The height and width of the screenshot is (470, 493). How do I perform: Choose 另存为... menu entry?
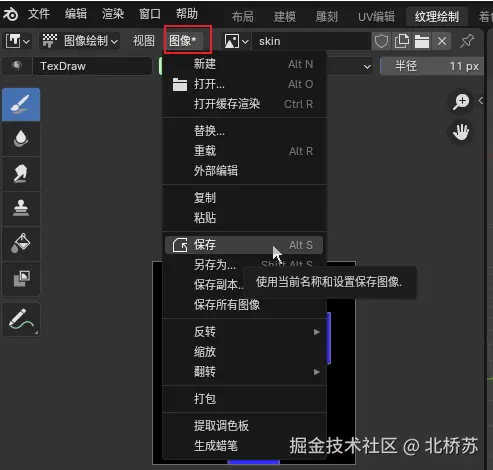244,265
